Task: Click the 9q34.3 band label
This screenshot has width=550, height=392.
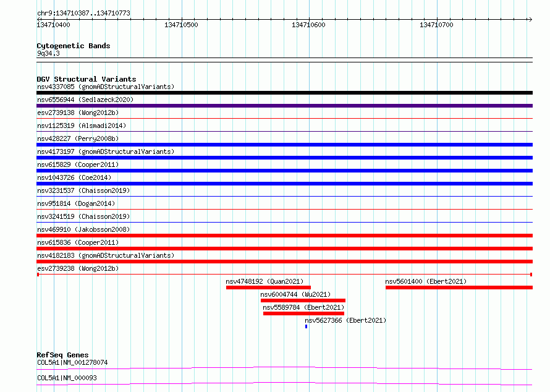Action: pos(48,53)
